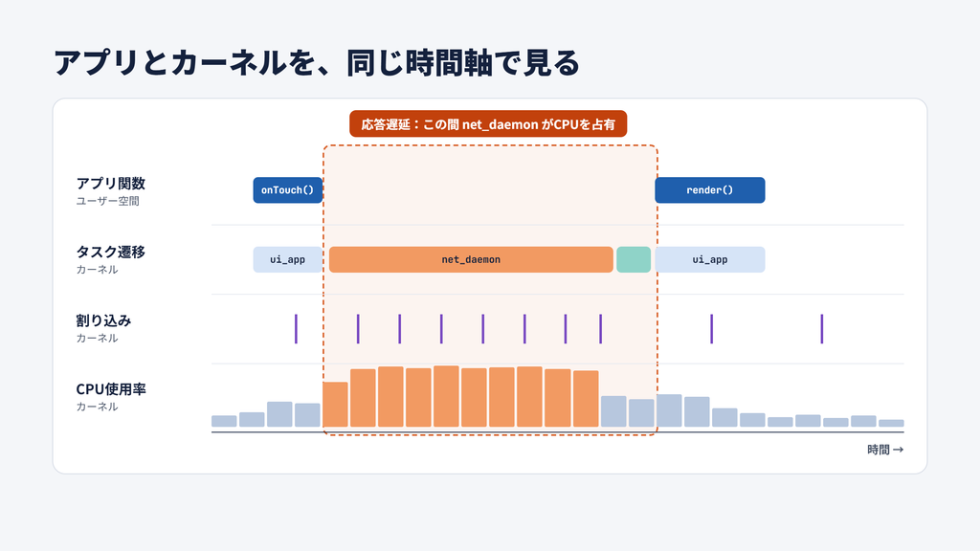Click the first orange CPU usage bar

point(335,405)
